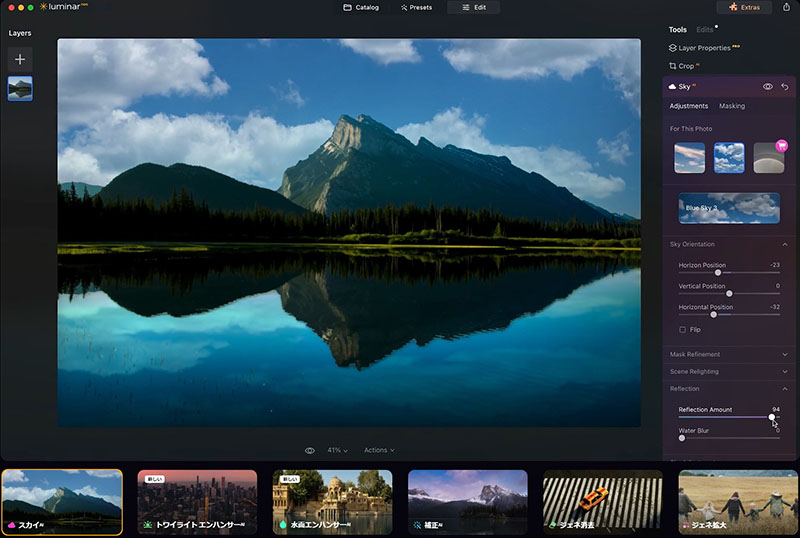The width and height of the screenshot is (800, 538).
Task: Adjust the Horizontal Position slider
Action: tap(713, 314)
